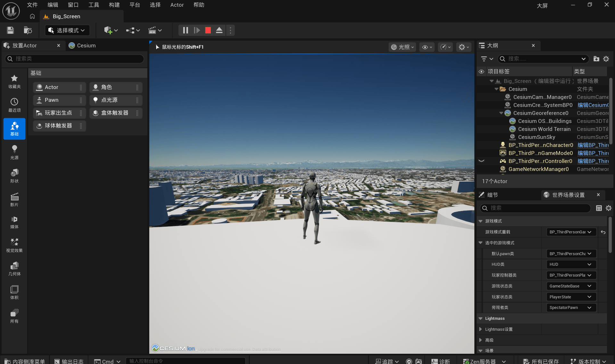The image size is (615, 364).
Task: Open the Geometry category in sidebar
Action: pyautogui.click(x=14, y=269)
